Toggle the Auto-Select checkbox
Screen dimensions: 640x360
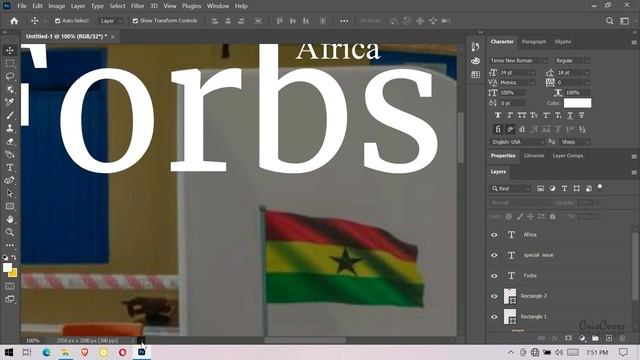(x=58, y=21)
